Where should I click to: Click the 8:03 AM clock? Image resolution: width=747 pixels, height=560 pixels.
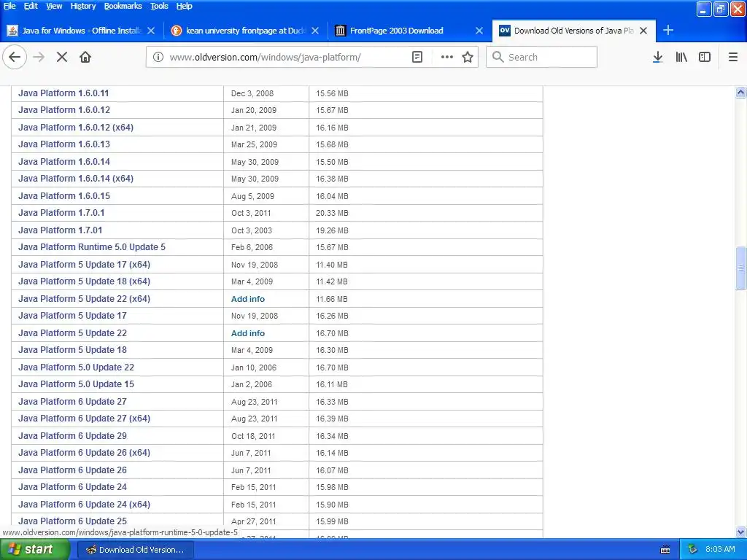click(720, 550)
